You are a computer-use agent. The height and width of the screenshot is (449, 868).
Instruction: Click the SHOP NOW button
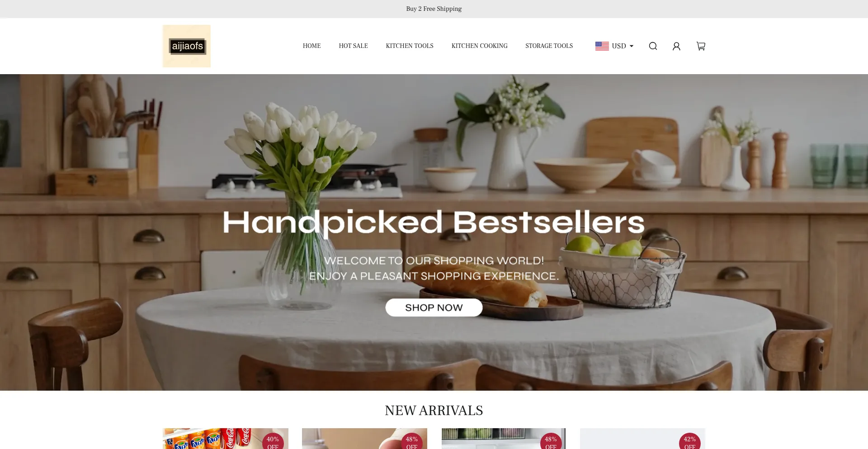(434, 307)
